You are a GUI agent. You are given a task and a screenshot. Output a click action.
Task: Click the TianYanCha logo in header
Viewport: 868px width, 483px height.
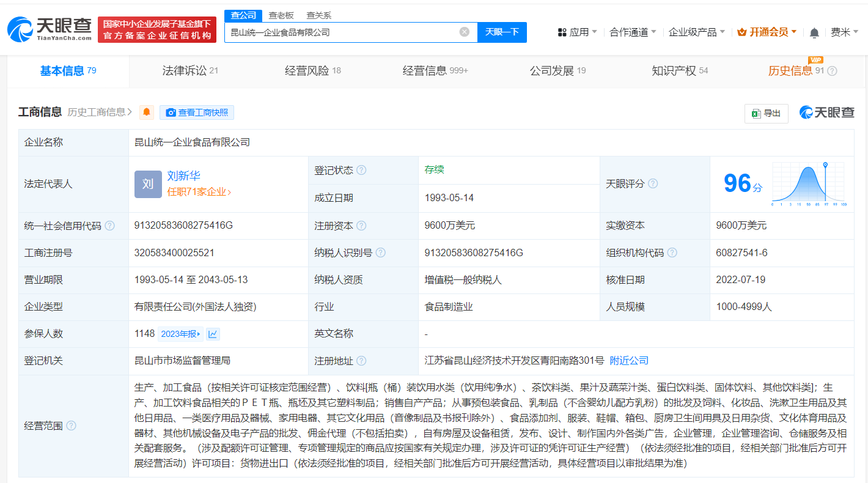point(49,28)
